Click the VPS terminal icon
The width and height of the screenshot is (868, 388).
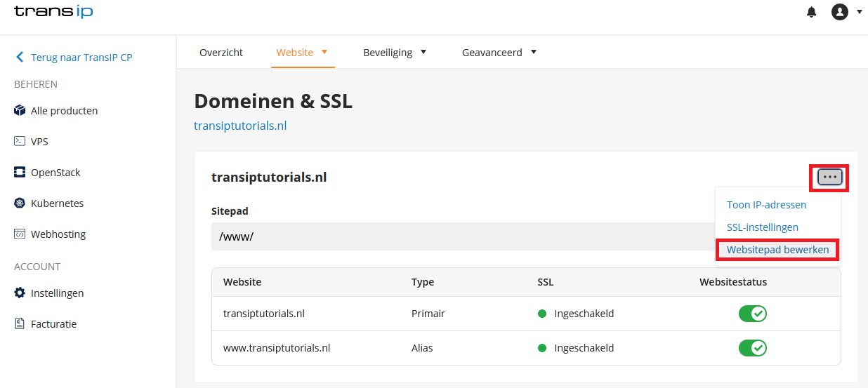pyautogui.click(x=20, y=142)
